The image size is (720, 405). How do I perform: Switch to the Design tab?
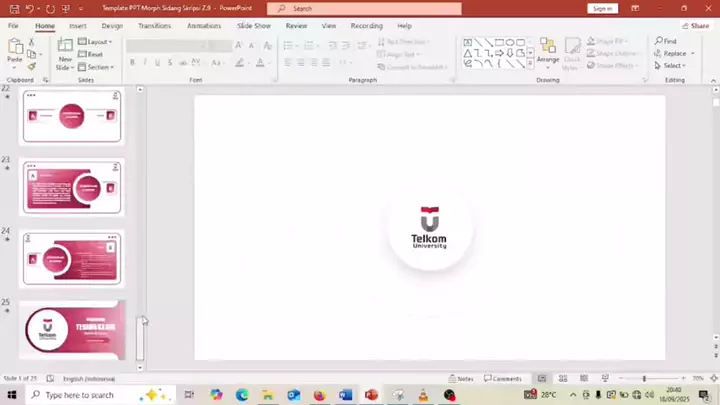coord(112,26)
